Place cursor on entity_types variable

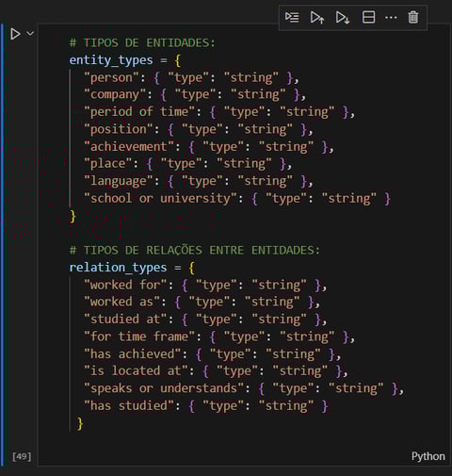coord(111,59)
